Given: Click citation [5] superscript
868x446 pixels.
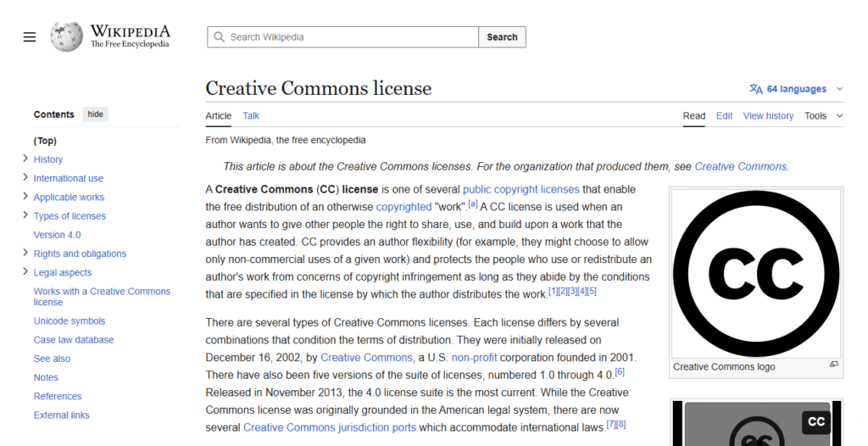Looking at the screenshot, I should coord(592,292).
